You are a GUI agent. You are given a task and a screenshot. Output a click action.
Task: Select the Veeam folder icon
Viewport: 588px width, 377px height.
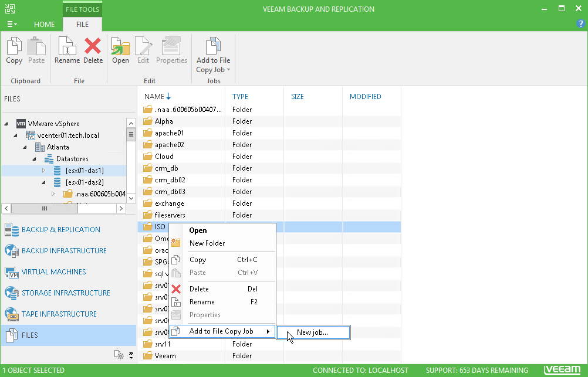(148, 356)
